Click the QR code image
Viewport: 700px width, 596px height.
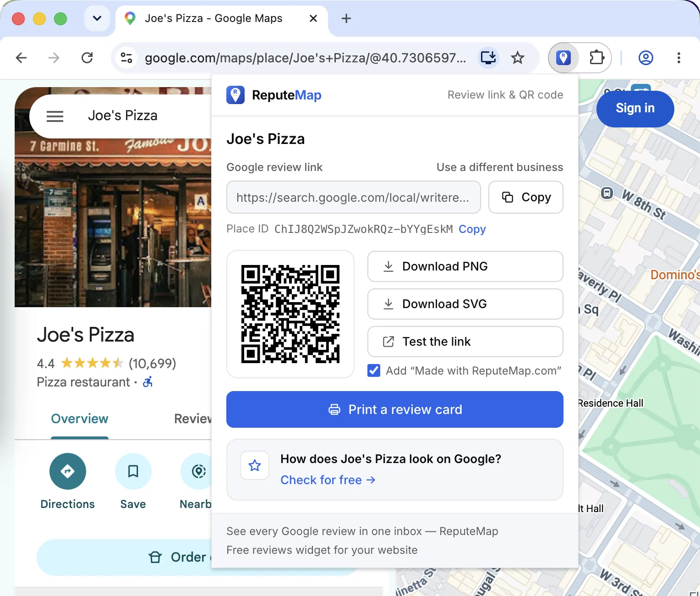[x=290, y=314]
